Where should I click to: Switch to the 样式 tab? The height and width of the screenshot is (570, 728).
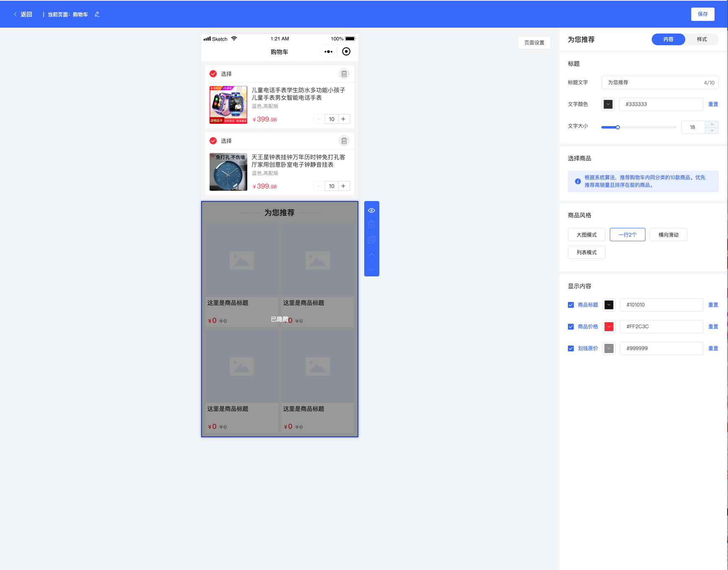[702, 39]
